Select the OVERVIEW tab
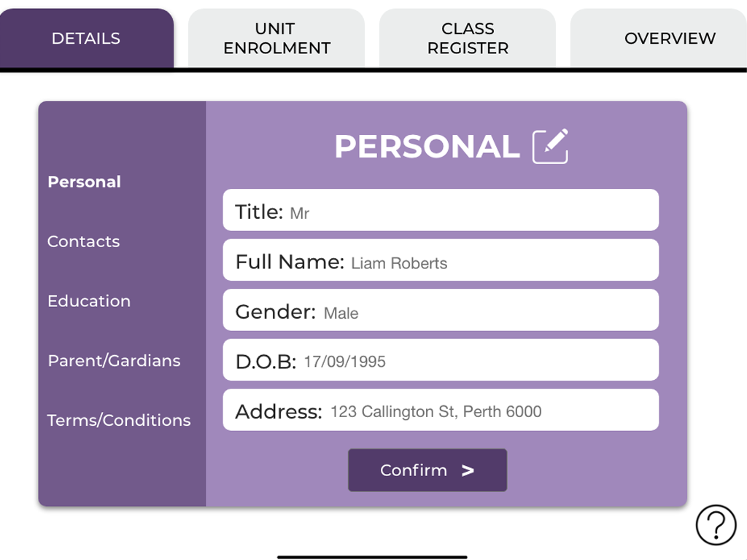747x560 pixels. (x=659, y=38)
